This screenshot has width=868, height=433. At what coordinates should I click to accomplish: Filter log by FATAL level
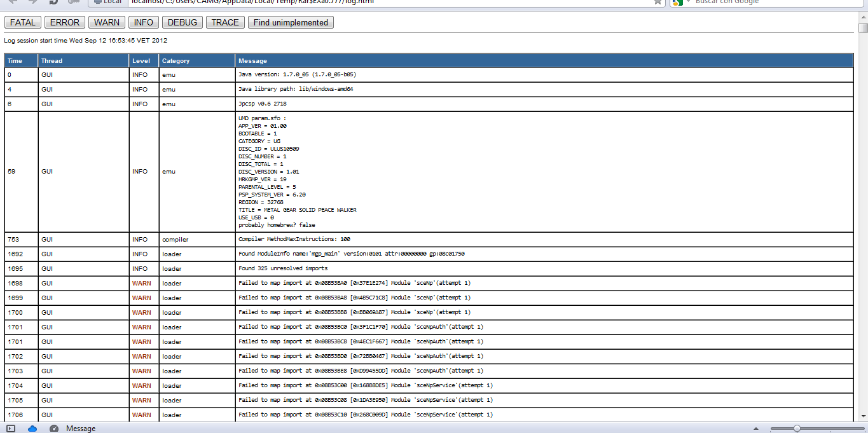tap(23, 22)
